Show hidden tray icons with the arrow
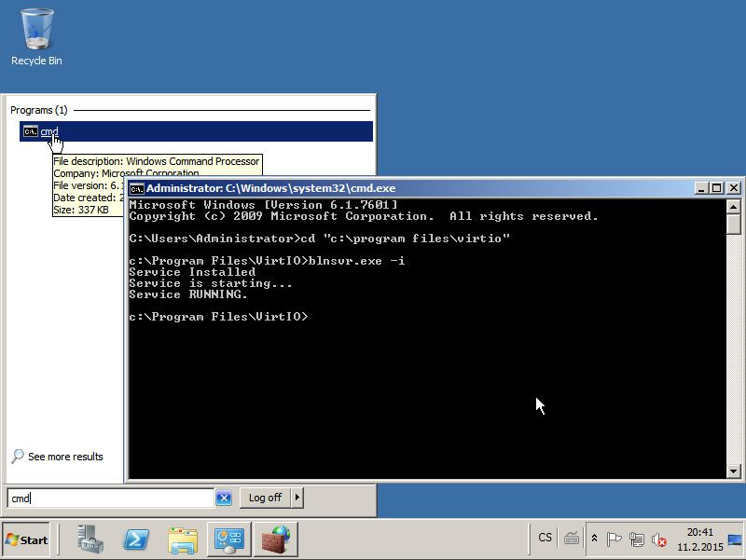746x560 pixels. pyautogui.click(x=595, y=539)
